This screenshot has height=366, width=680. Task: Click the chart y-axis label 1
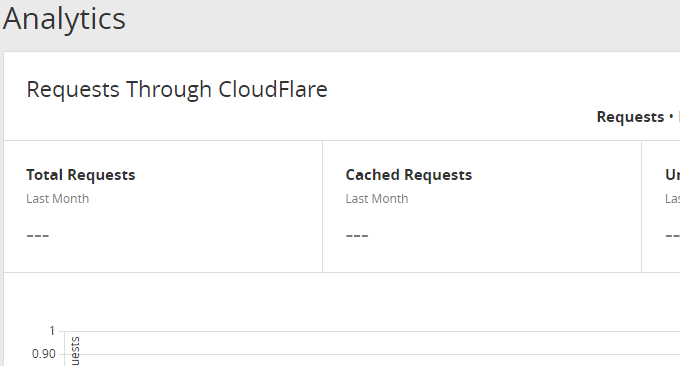[x=52, y=331]
